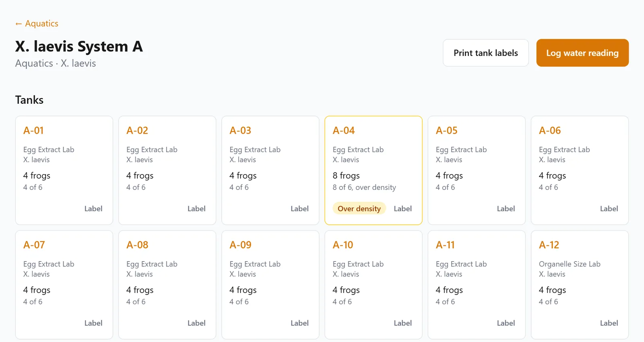Open tank A-04 title link
The width and height of the screenshot is (644, 342).
coord(344,130)
